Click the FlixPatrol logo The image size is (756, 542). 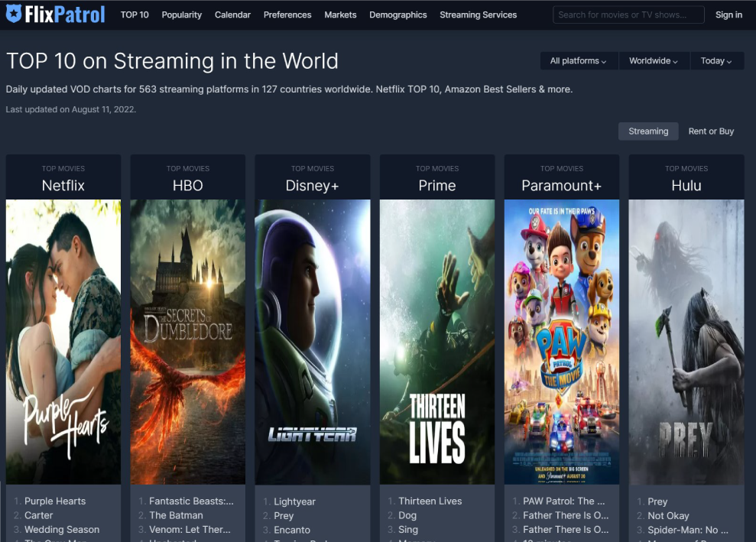point(56,14)
